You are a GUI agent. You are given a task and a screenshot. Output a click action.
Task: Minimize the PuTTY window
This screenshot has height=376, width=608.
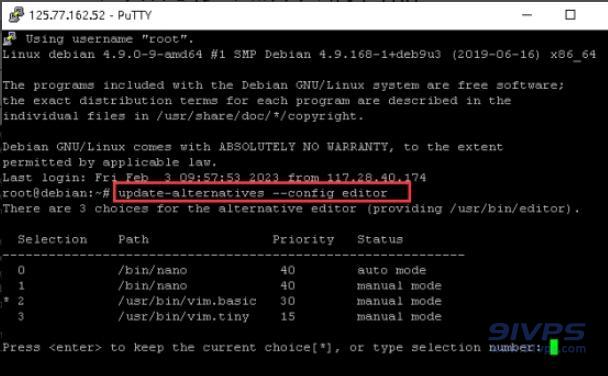[527, 15]
